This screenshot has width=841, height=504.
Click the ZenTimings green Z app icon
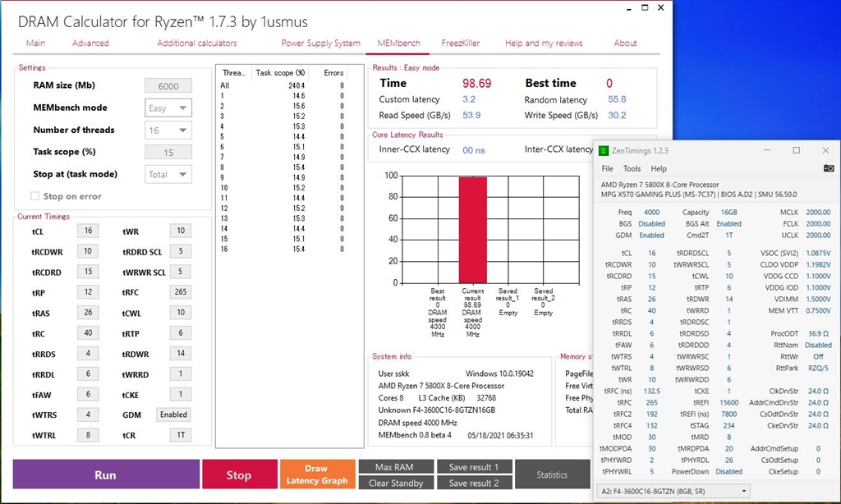tap(604, 151)
